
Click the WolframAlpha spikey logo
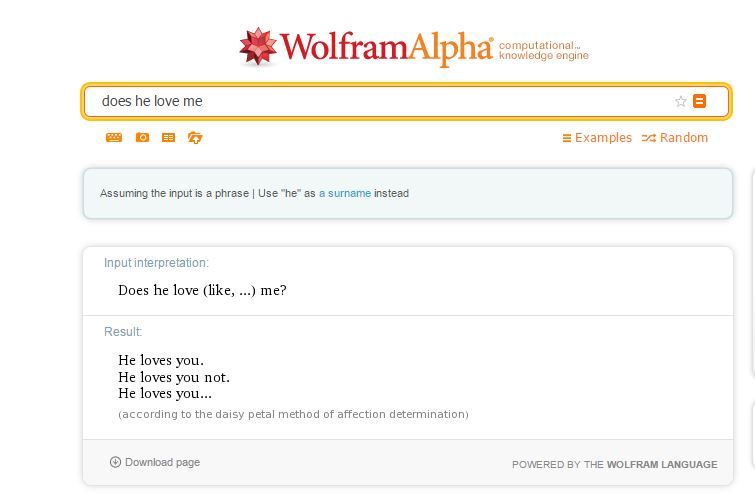click(258, 47)
